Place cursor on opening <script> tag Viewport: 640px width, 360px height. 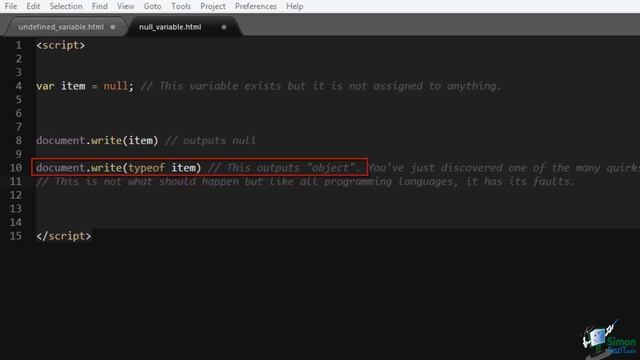tap(60, 45)
